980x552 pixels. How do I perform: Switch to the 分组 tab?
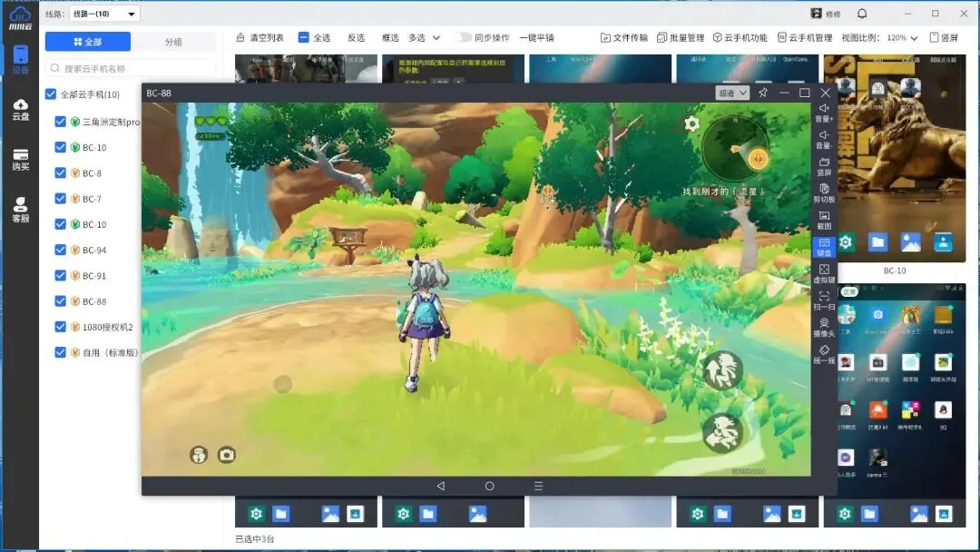pyautogui.click(x=173, y=42)
